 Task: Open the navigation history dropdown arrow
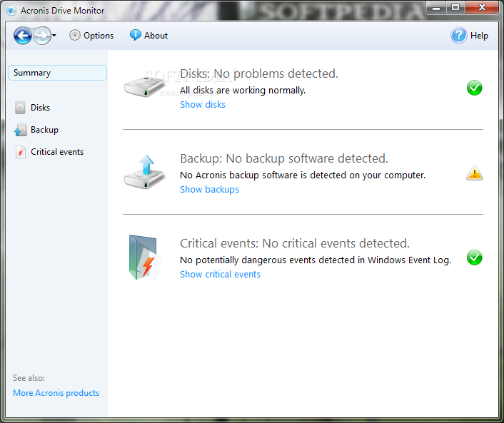click(x=54, y=36)
